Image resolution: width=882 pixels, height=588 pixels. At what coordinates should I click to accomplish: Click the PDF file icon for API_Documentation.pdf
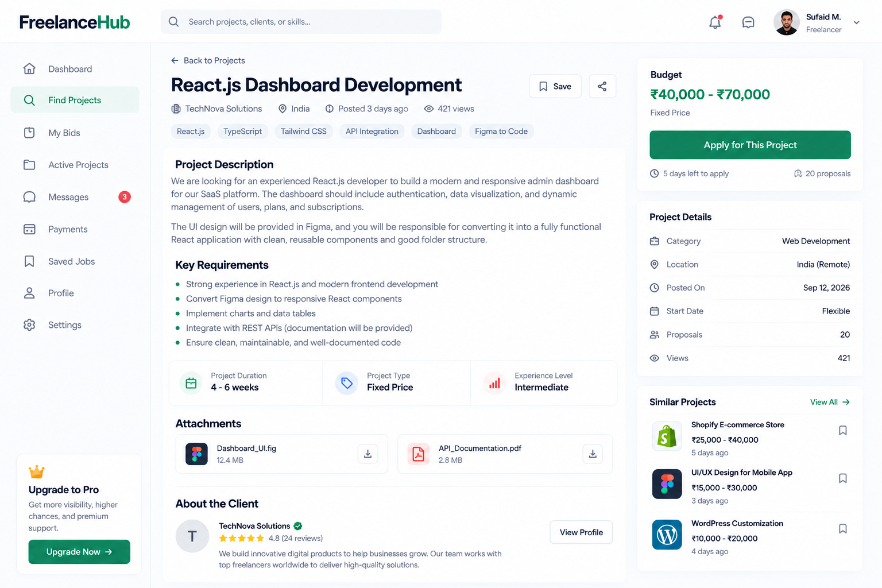click(419, 454)
